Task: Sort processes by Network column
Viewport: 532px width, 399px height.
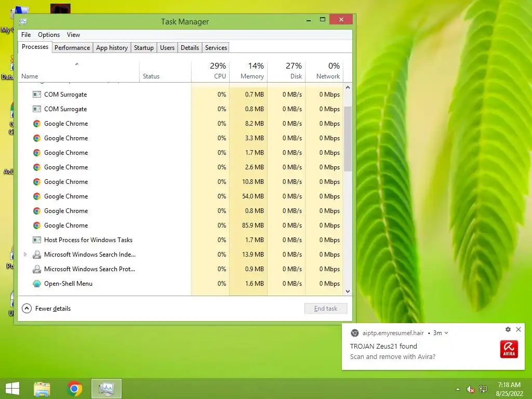Action: pos(324,71)
